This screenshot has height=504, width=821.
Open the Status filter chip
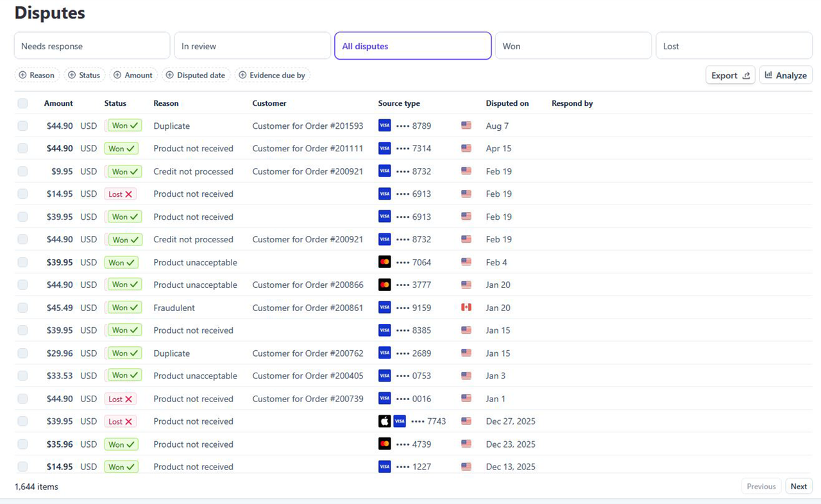[x=85, y=75]
